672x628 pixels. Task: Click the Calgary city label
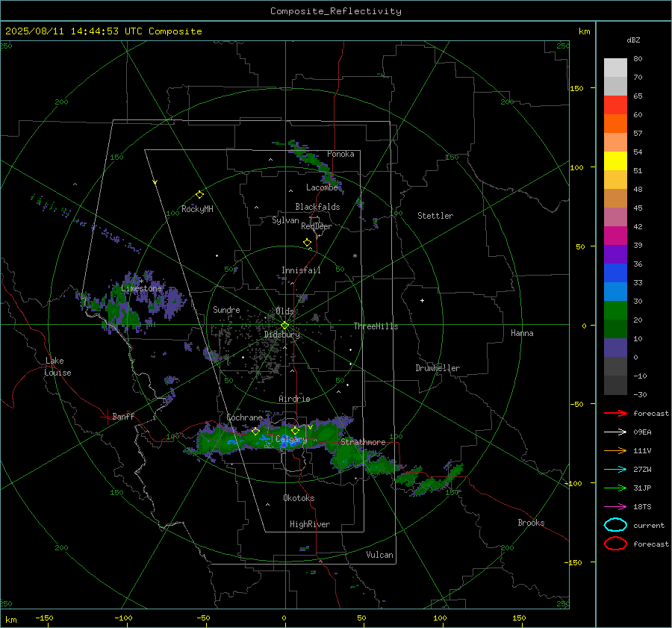[x=291, y=439]
